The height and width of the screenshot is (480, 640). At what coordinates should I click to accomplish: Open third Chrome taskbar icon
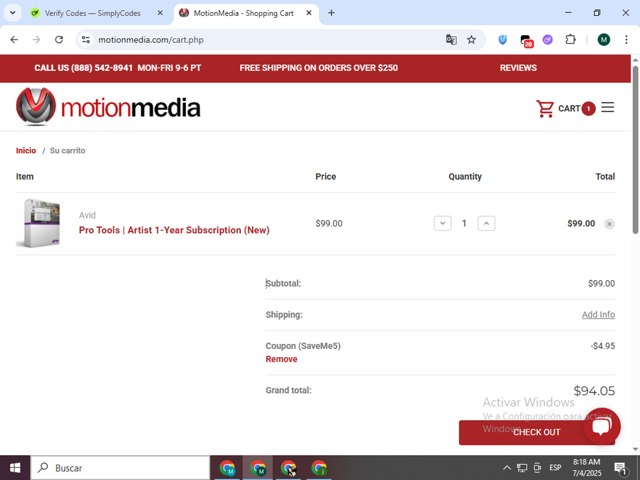(289, 468)
